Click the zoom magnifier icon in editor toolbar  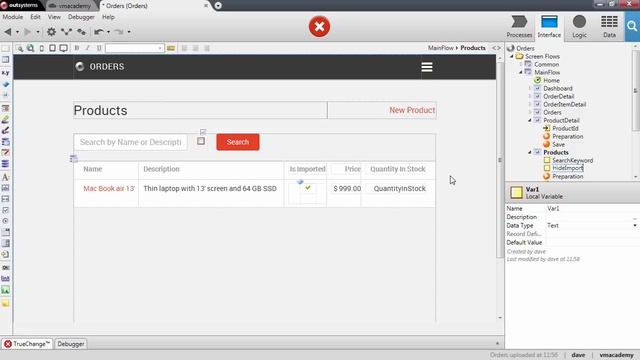(x=19, y=48)
